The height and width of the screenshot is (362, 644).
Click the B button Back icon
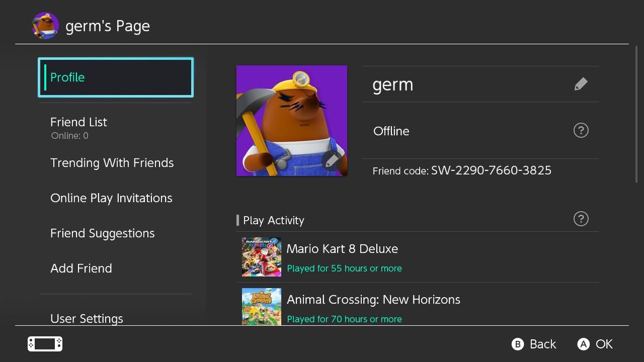pyautogui.click(x=518, y=344)
